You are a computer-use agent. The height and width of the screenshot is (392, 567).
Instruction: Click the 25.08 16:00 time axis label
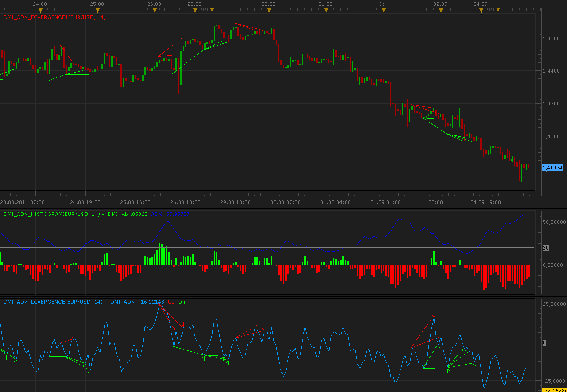[136, 202]
